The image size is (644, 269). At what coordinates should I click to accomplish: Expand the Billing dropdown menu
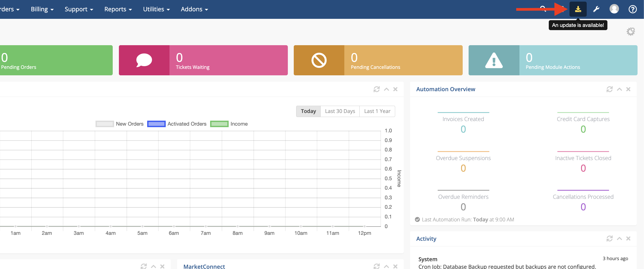42,9
